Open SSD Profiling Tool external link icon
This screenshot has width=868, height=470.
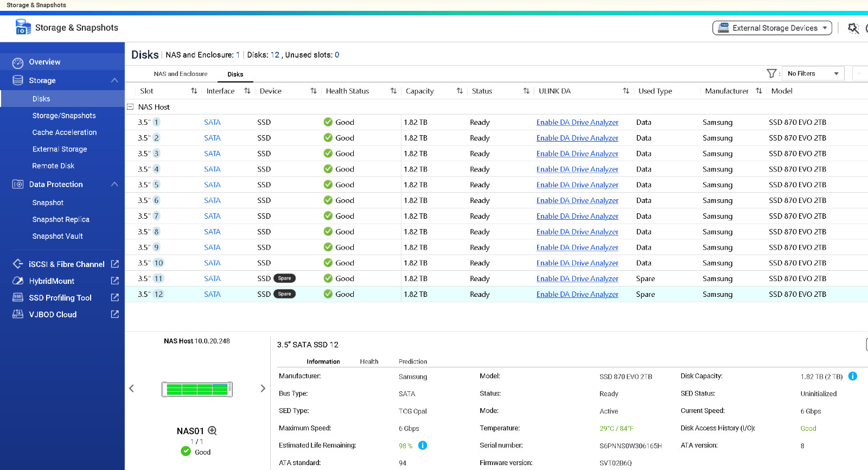coord(115,298)
